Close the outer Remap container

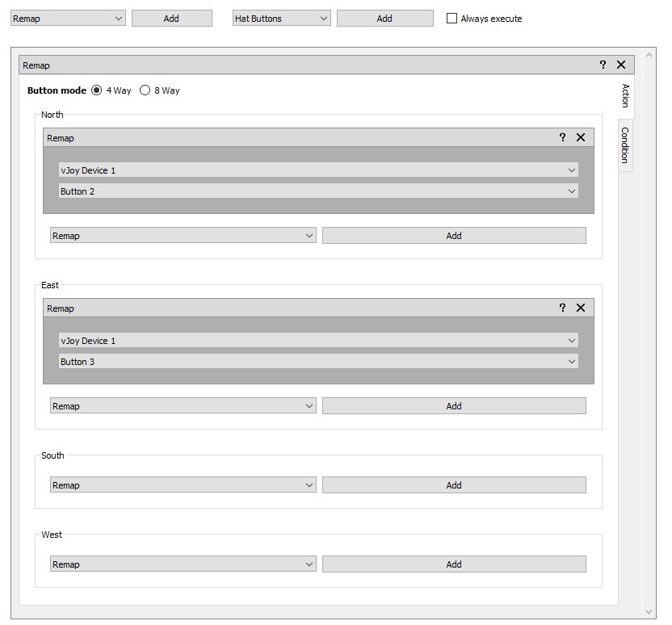click(x=621, y=65)
